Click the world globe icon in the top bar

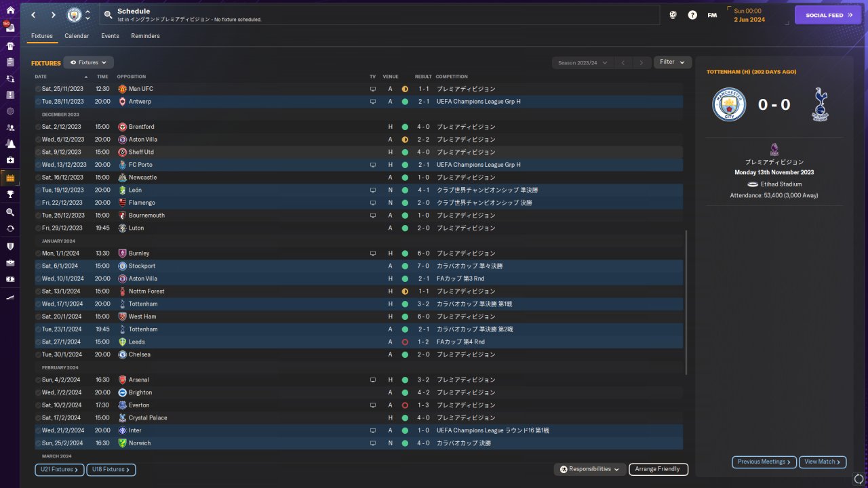tap(673, 15)
